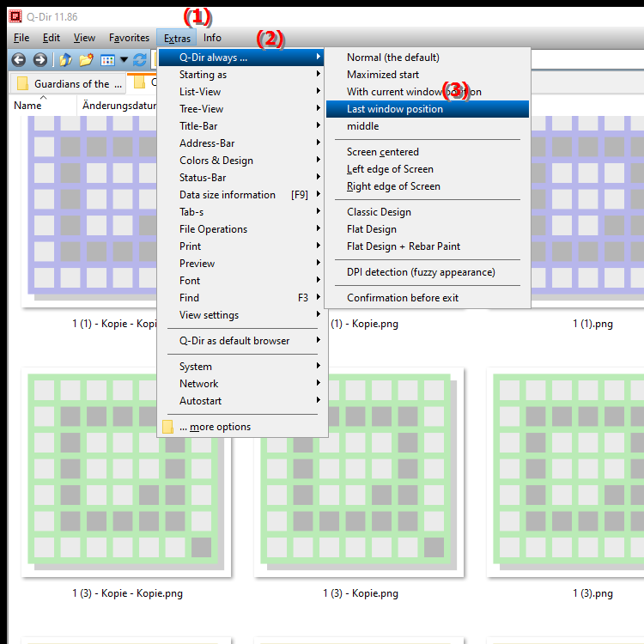Click folder icon beside more options
Viewport: 644px width, 644px height.
point(167,427)
